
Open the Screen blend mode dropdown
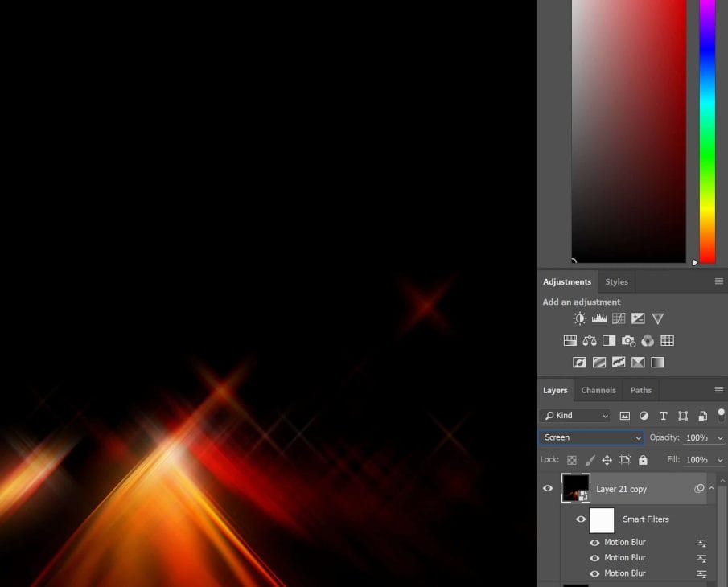[x=591, y=437]
